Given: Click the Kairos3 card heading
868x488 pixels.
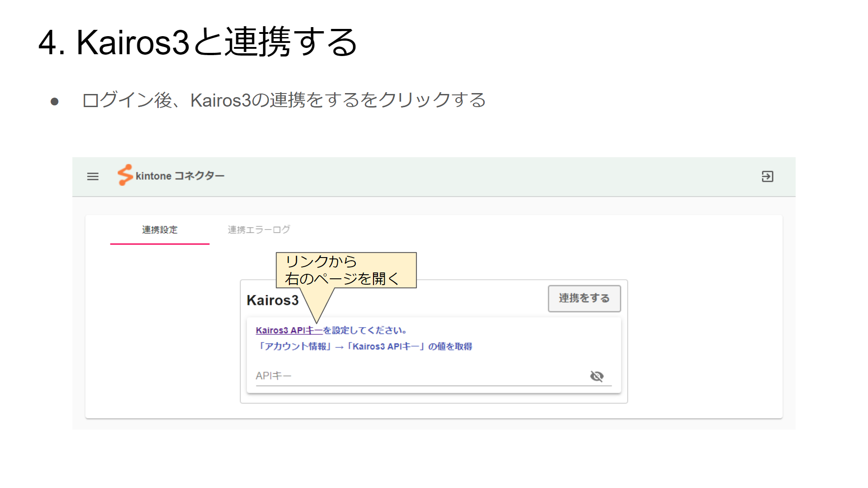Looking at the screenshot, I should [273, 300].
